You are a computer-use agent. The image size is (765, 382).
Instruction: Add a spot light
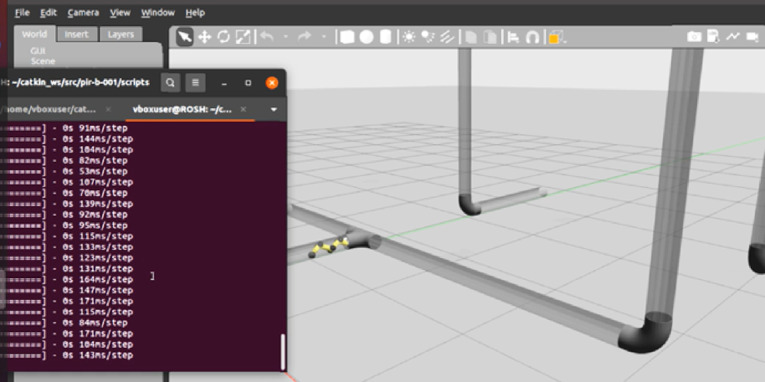coord(428,37)
